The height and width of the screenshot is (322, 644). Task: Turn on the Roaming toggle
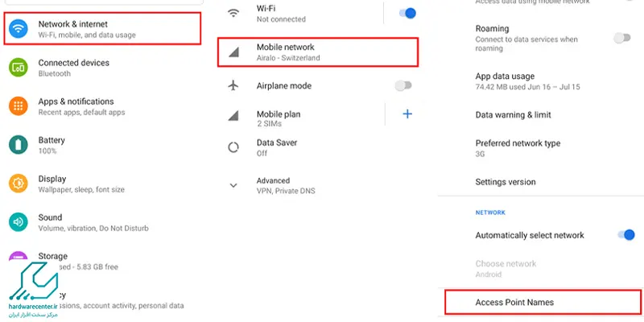click(x=621, y=38)
